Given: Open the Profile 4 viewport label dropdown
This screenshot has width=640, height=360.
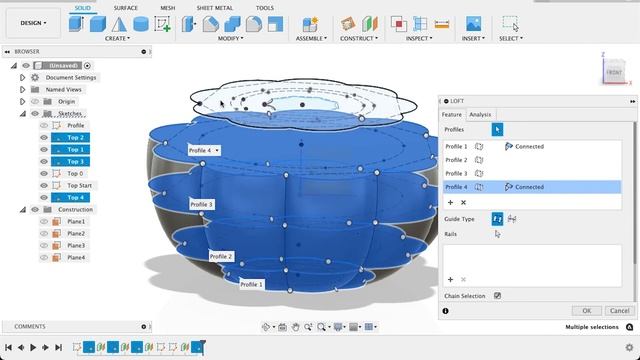Looking at the screenshot, I should 217,150.
